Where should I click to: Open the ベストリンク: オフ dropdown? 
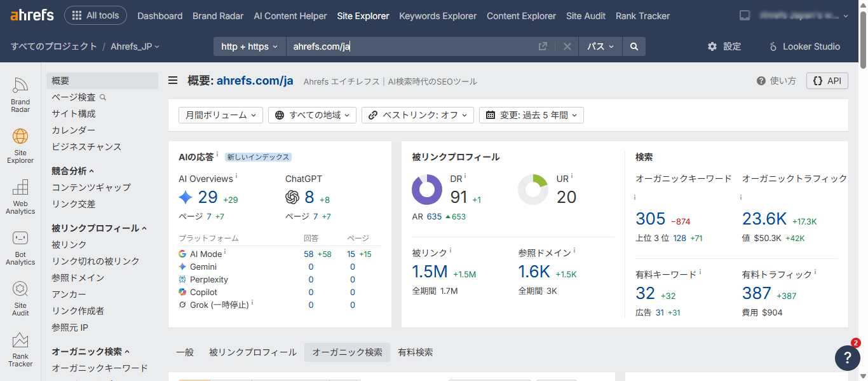(417, 115)
